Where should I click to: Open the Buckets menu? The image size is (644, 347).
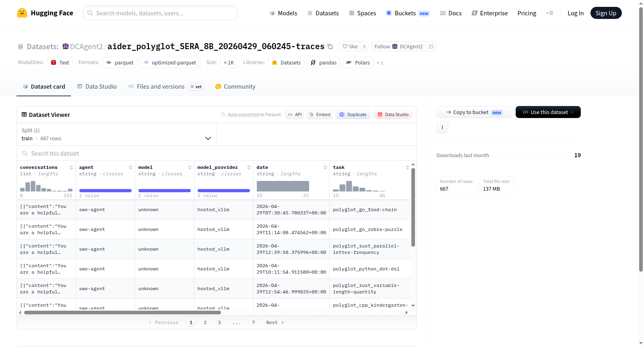pos(408,13)
